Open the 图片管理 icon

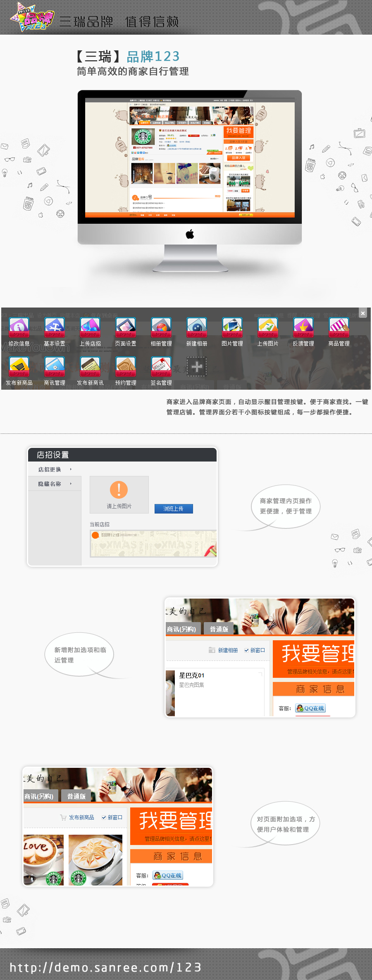click(232, 328)
